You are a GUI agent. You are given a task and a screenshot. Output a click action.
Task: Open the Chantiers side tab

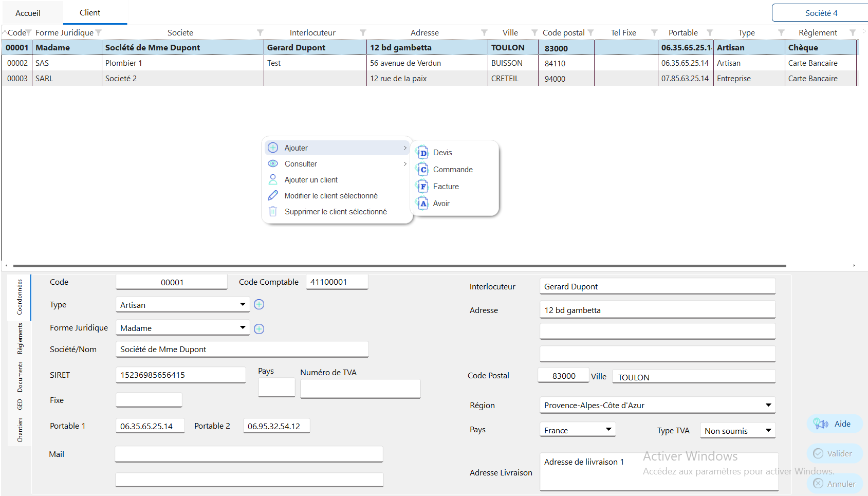coord(20,430)
